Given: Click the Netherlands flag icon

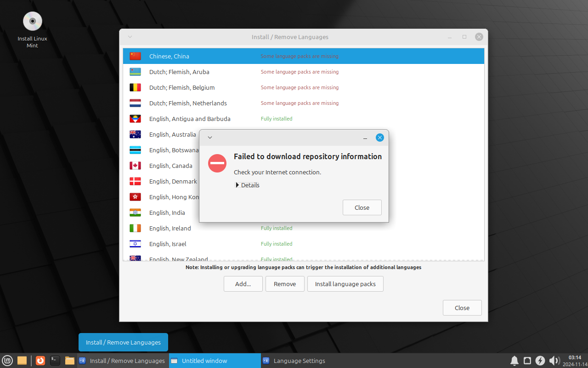Looking at the screenshot, I should coord(135,103).
